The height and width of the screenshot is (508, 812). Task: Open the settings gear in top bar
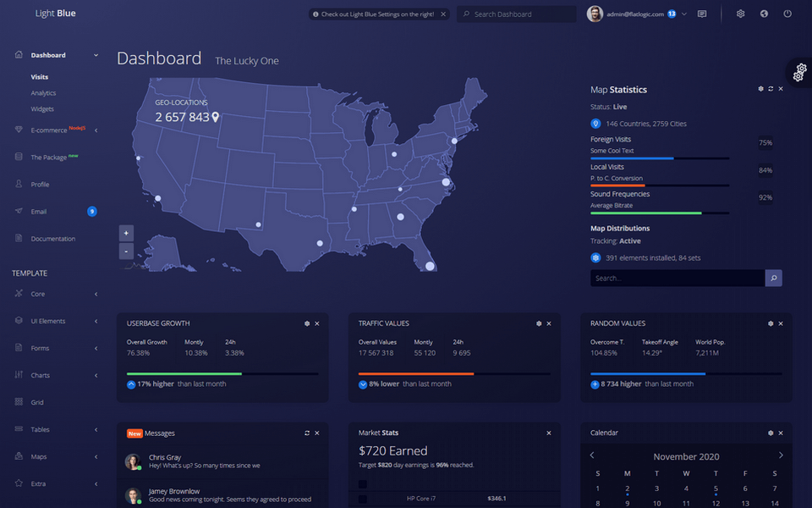(x=740, y=14)
